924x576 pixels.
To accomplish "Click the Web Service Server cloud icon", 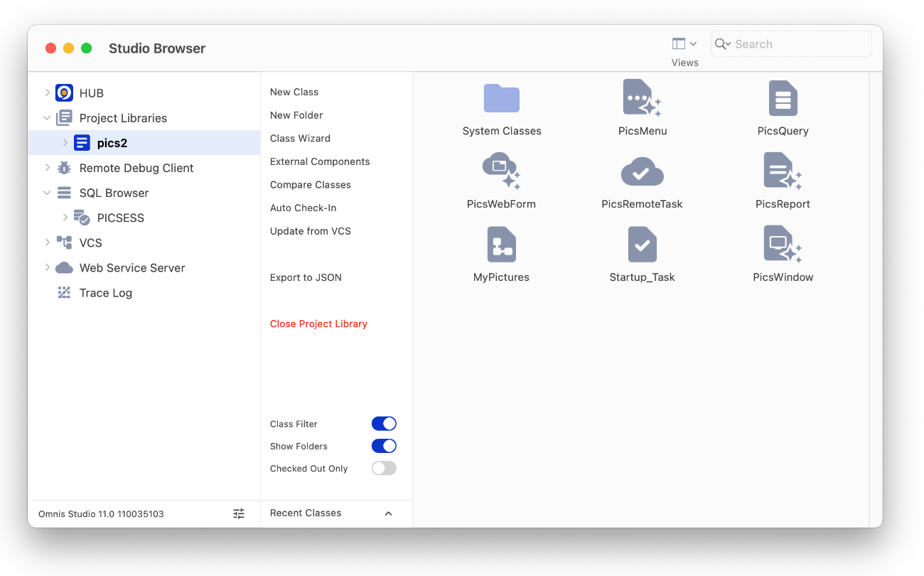I will [x=64, y=267].
